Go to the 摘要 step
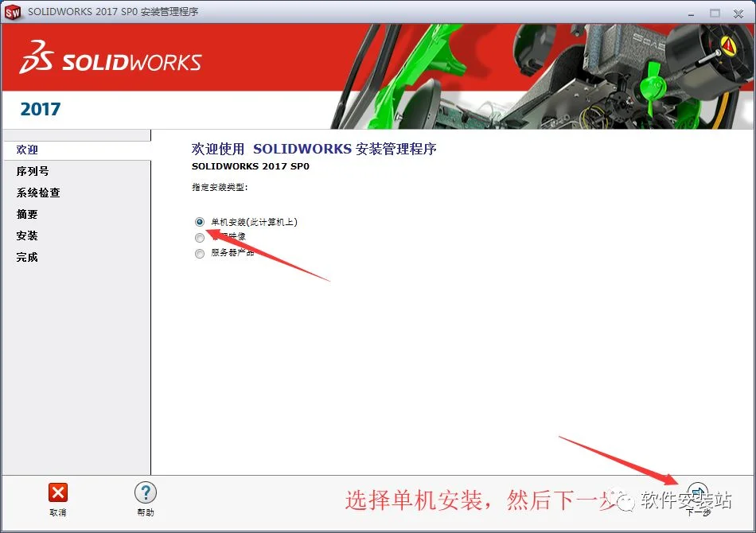The height and width of the screenshot is (533, 756). [x=28, y=214]
